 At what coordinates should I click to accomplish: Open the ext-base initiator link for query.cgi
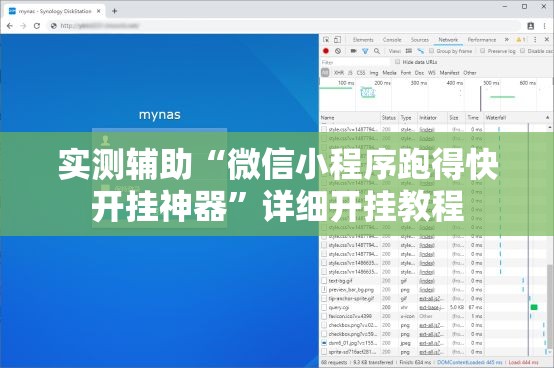pos(432,307)
